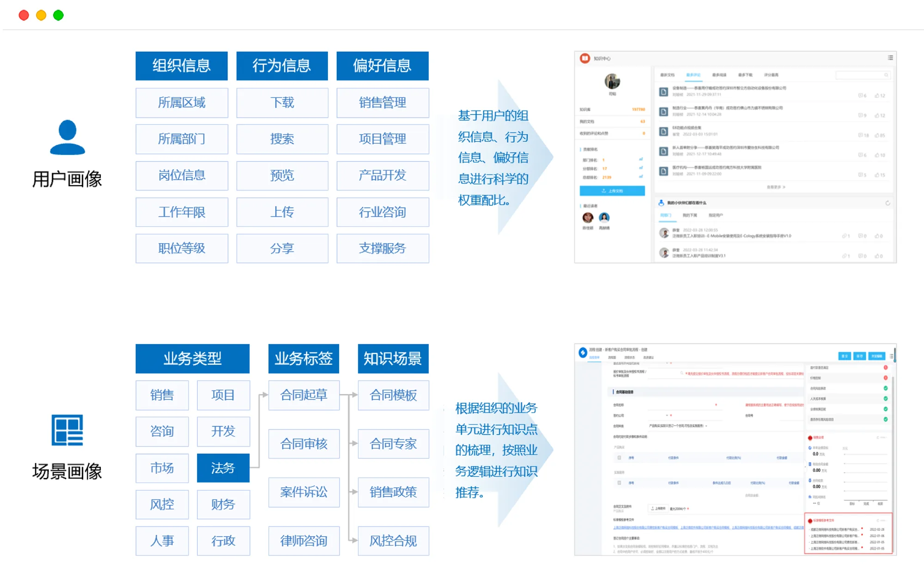Click the first document file icon in list
This screenshot has width=924, height=574.
pyautogui.click(x=663, y=92)
